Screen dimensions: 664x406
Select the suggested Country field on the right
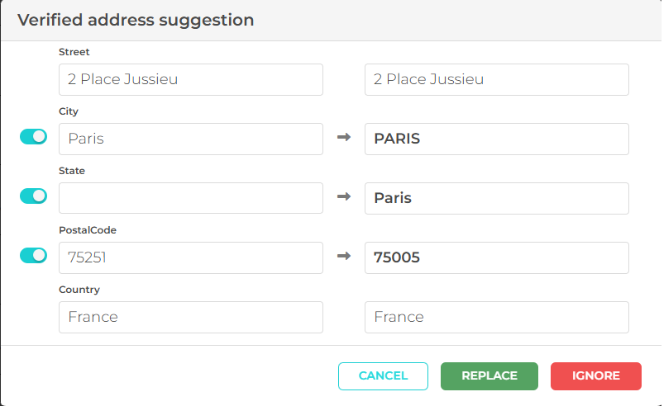[496, 317]
